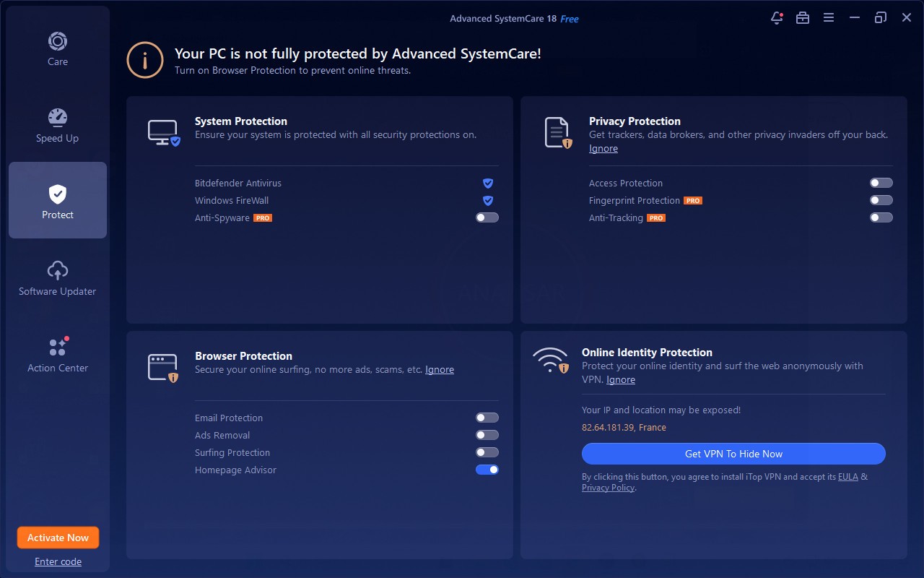The image size is (924, 578).
Task: Click the Privacy Protection document icon
Action: tap(557, 133)
